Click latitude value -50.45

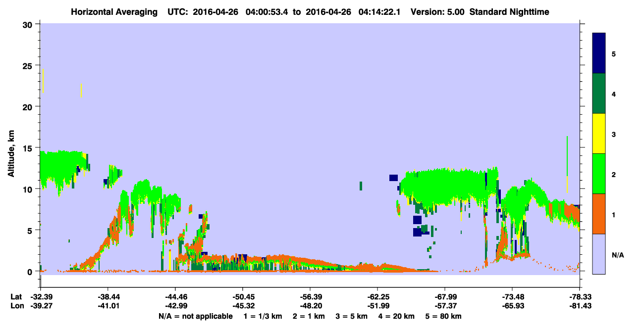coord(243,297)
